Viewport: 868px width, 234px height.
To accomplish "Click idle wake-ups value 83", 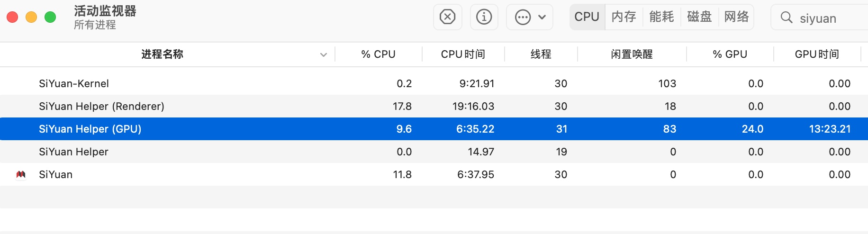I will coord(669,129).
